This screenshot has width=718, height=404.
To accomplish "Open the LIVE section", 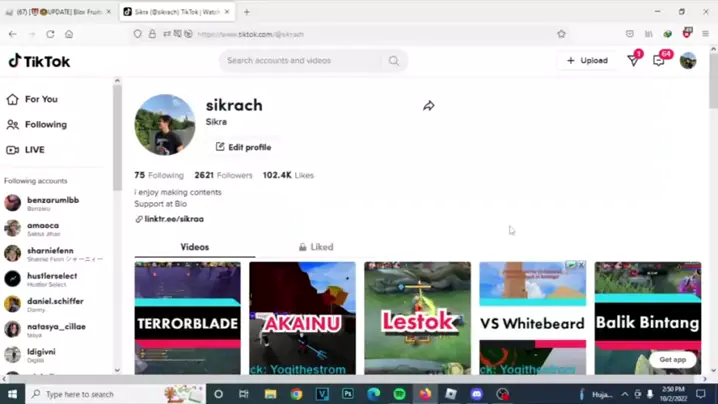I will click(34, 150).
